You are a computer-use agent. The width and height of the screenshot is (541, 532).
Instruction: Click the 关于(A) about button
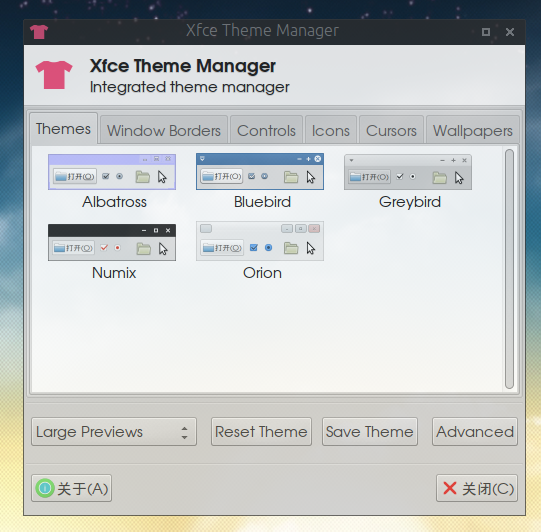71,488
